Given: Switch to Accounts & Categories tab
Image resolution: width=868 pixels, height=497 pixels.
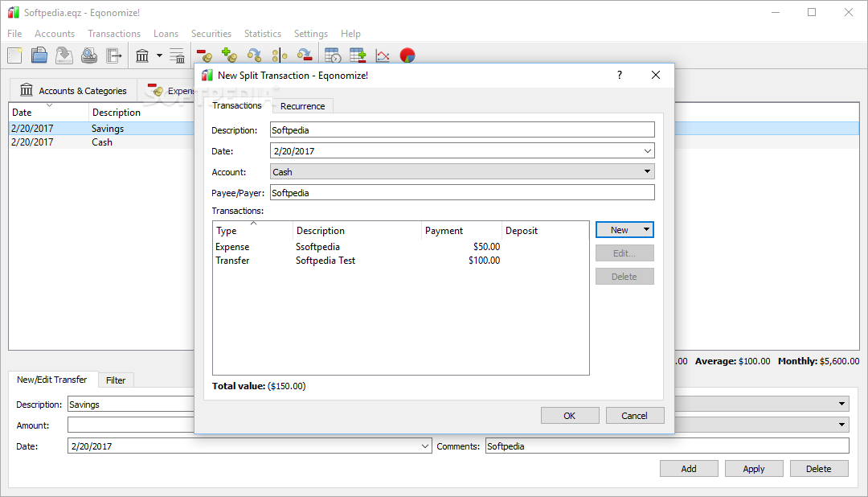Looking at the screenshot, I should (73, 90).
